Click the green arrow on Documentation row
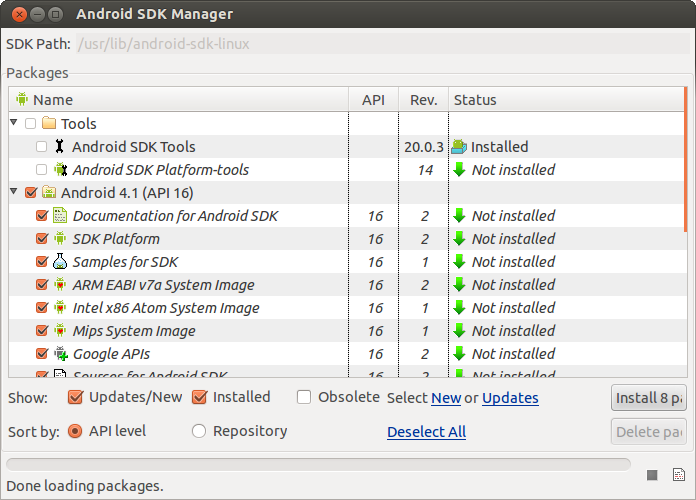This screenshot has height=500, width=696. 459,215
